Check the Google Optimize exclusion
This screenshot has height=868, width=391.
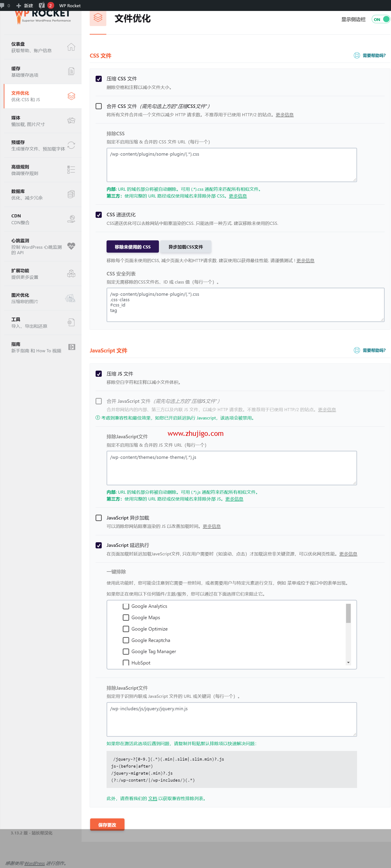coord(126,629)
